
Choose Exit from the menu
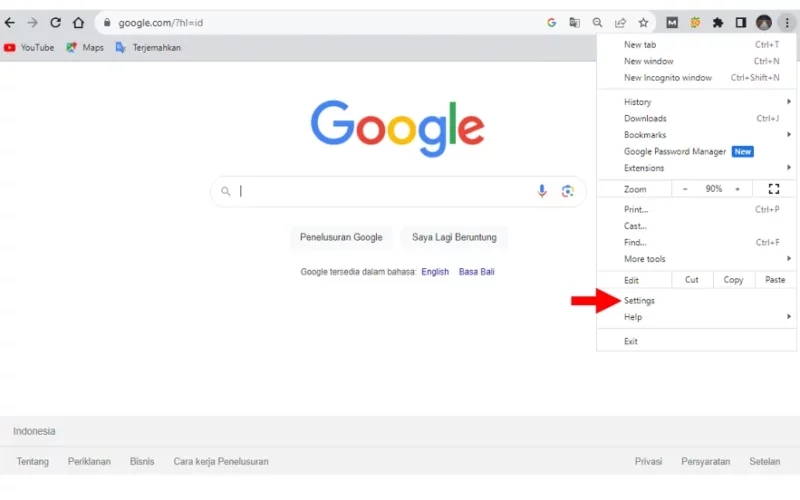click(696, 341)
